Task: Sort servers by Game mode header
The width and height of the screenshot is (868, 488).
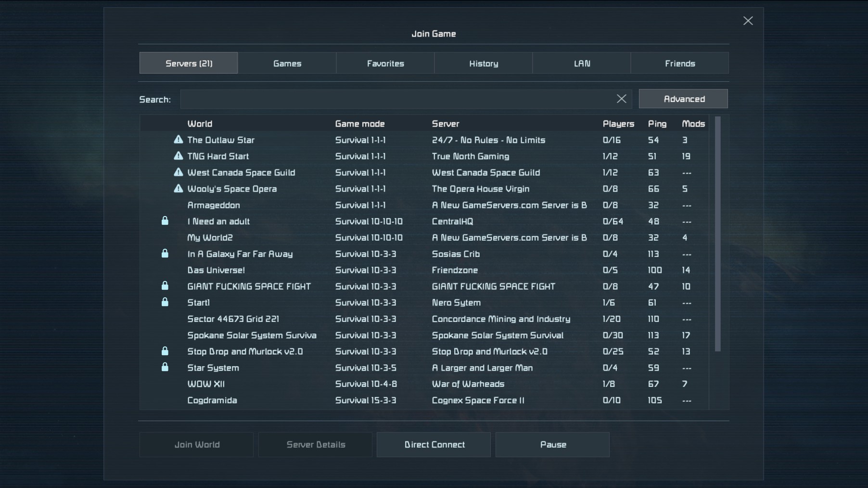Action: tap(359, 124)
